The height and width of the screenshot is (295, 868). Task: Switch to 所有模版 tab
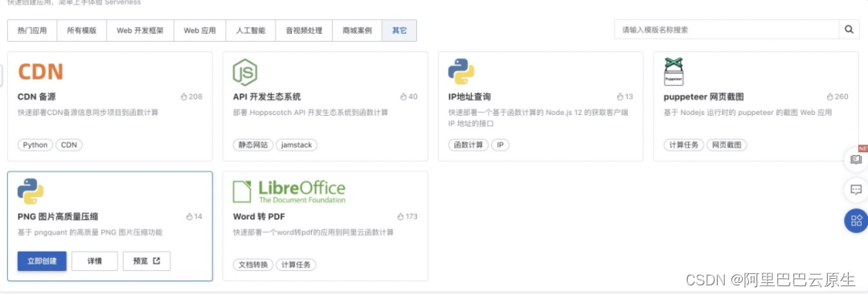[x=82, y=31]
